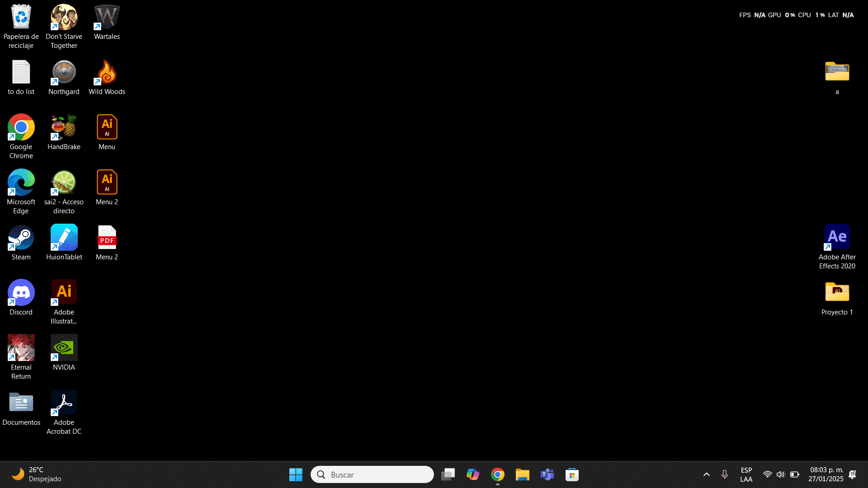Viewport: 868px width, 488px height.
Task: Click the weather widget showing 26°C Despejado
Action: pyautogui.click(x=36, y=474)
